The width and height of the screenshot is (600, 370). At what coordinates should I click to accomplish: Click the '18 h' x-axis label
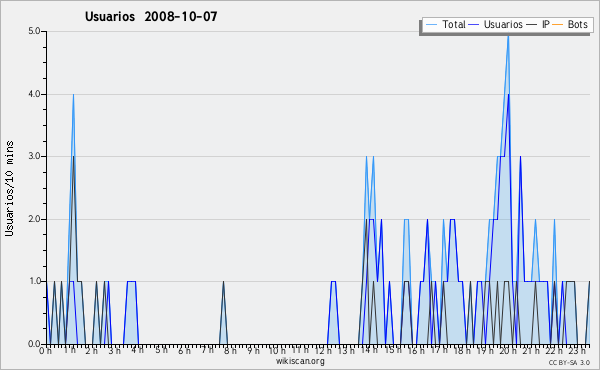tap(462, 351)
